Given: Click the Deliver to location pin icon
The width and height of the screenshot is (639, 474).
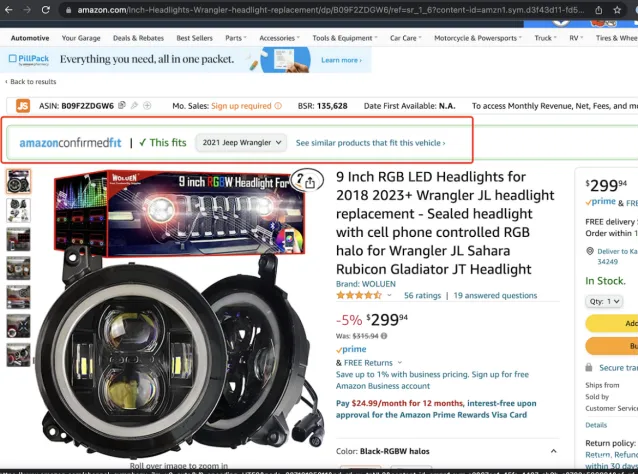Looking at the screenshot, I should [590, 251].
